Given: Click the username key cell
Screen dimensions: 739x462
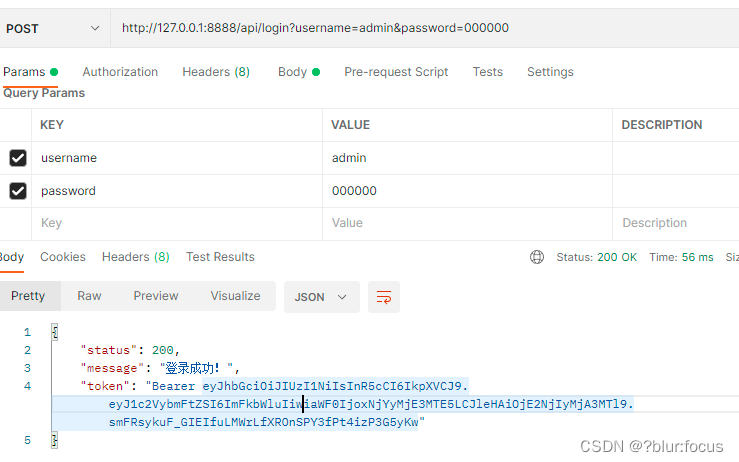Looking at the screenshot, I should [177, 158].
